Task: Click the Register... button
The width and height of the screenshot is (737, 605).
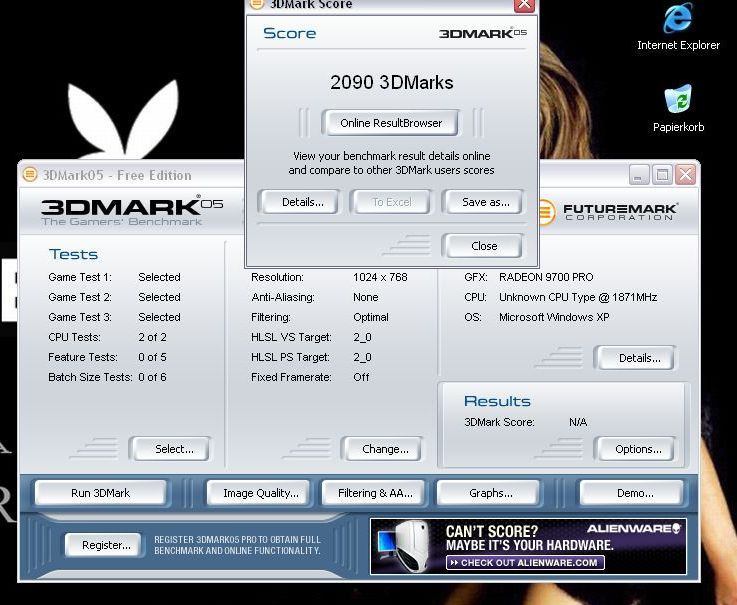Action: (104, 545)
